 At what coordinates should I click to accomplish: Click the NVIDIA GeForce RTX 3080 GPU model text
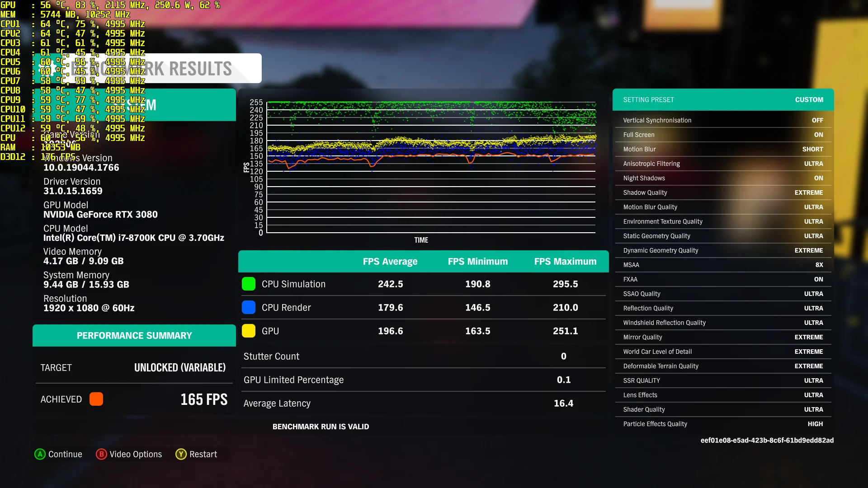100,215
